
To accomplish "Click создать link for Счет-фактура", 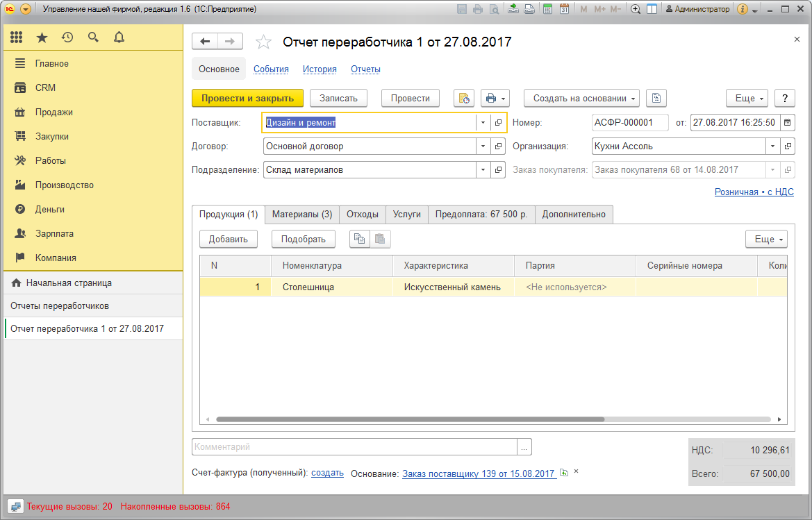I will coord(327,473).
